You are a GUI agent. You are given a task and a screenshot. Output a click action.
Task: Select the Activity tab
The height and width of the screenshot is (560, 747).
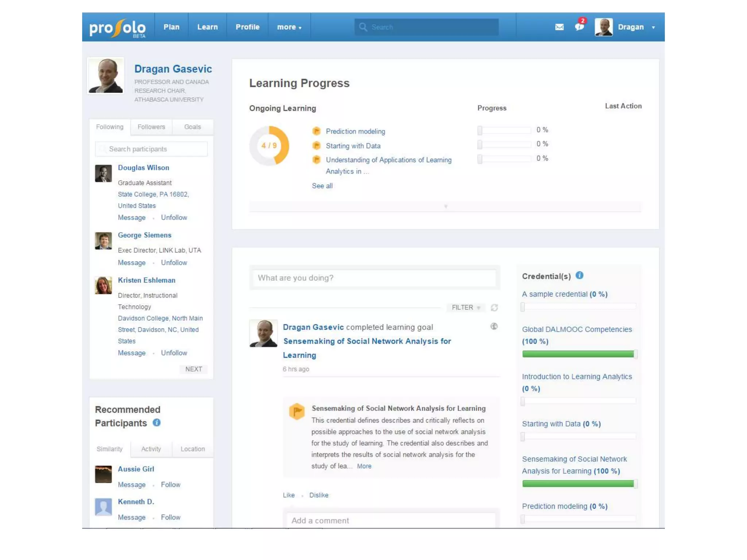click(151, 449)
